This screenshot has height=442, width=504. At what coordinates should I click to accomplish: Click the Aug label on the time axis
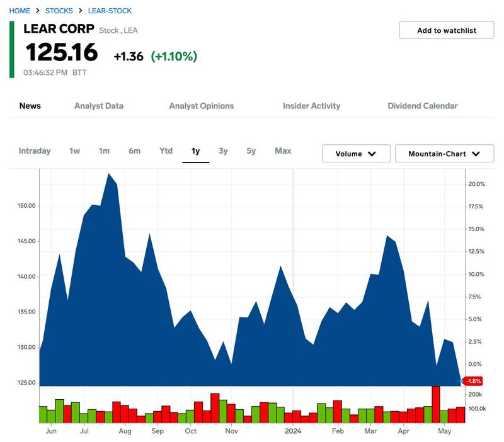click(125, 431)
